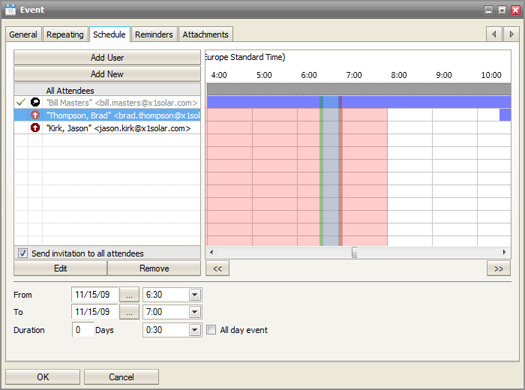This screenshot has height=390, width=525.
Task: Switch to the Reminders tab
Action: tap(154, 34)
